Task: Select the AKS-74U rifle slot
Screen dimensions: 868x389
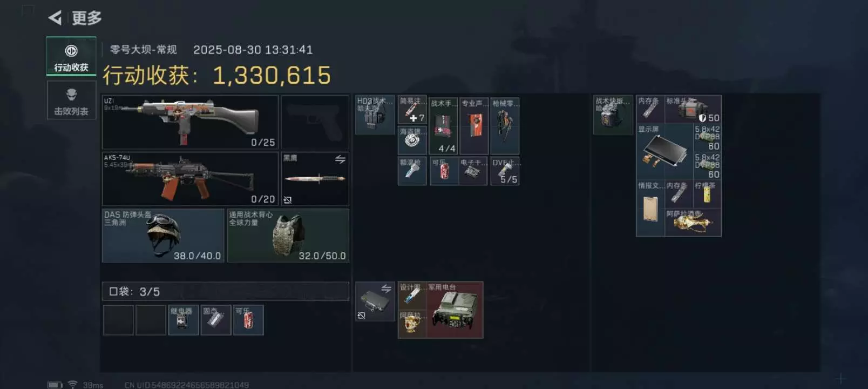Action: click(x=190, y=179)
